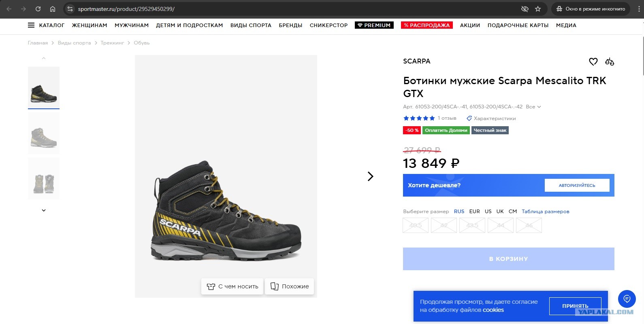Add boots to comparison scales icon
Image resolution: width=644 pixels, height=324 pixels.
point(610,61)
